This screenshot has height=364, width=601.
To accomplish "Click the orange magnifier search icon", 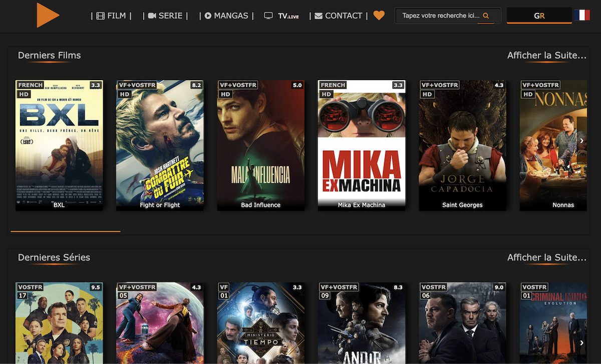I will [x=486, y=16].
